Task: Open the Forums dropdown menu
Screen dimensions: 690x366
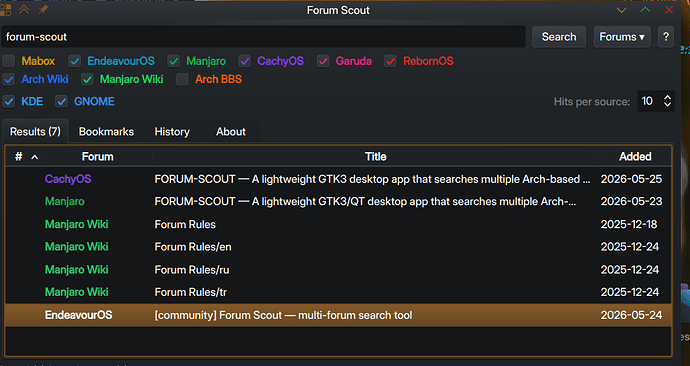Action: point(622,37)
